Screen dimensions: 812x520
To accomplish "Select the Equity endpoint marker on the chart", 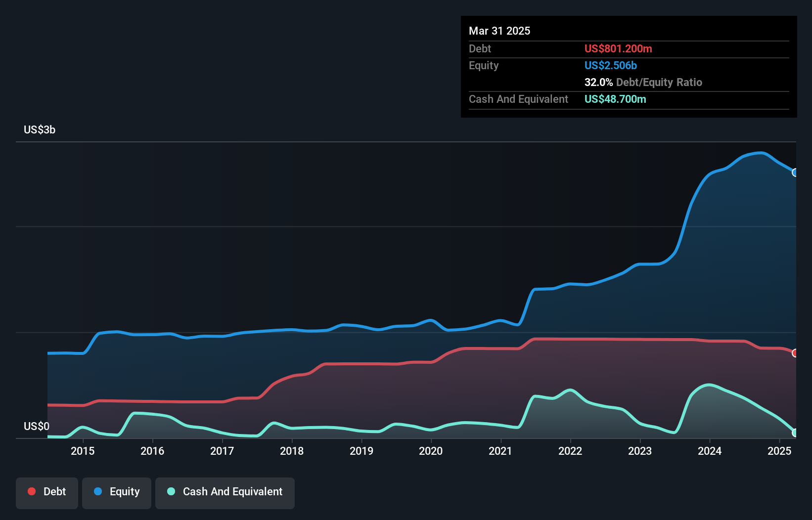I will point(795,173).
